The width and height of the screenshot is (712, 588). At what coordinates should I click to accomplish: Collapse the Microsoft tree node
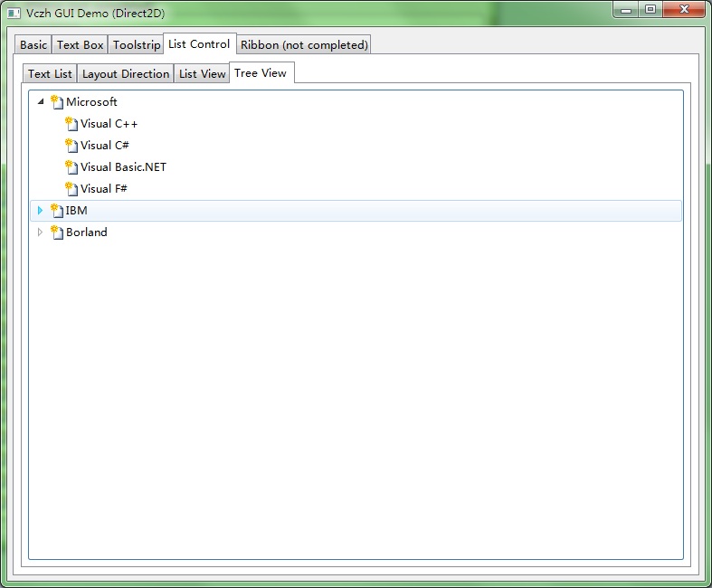point(41,101)
